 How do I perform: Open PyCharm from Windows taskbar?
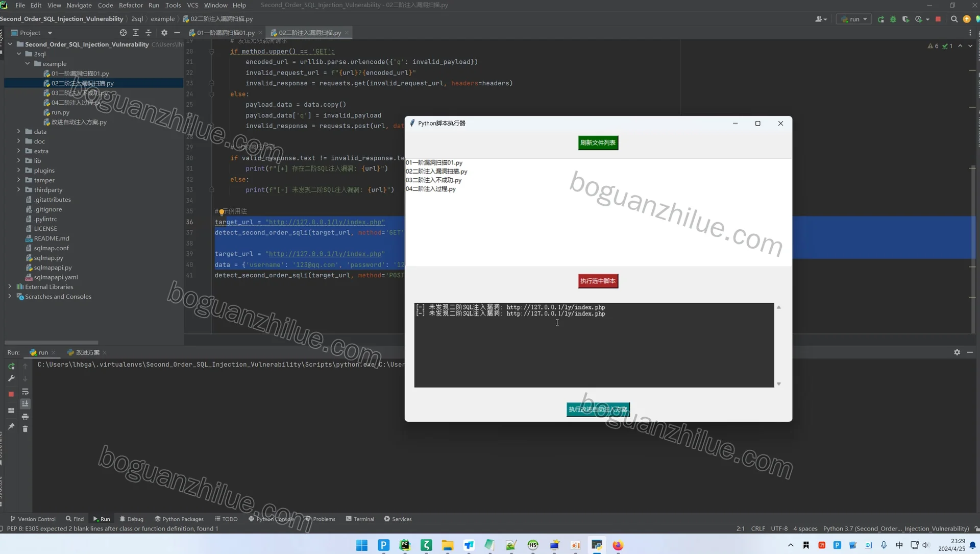pyautogui.click(x=405, y=545)
